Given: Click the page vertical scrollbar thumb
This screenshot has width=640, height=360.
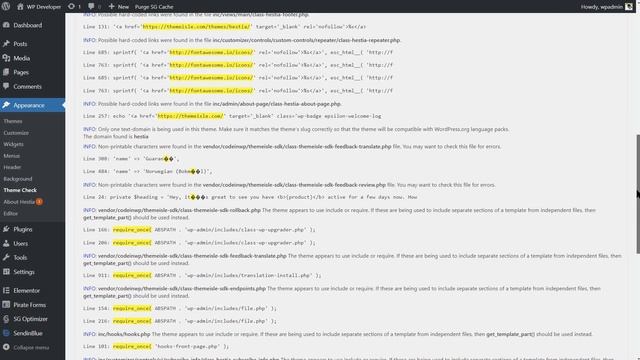Looking at the screenshot, I should [638, 194].
